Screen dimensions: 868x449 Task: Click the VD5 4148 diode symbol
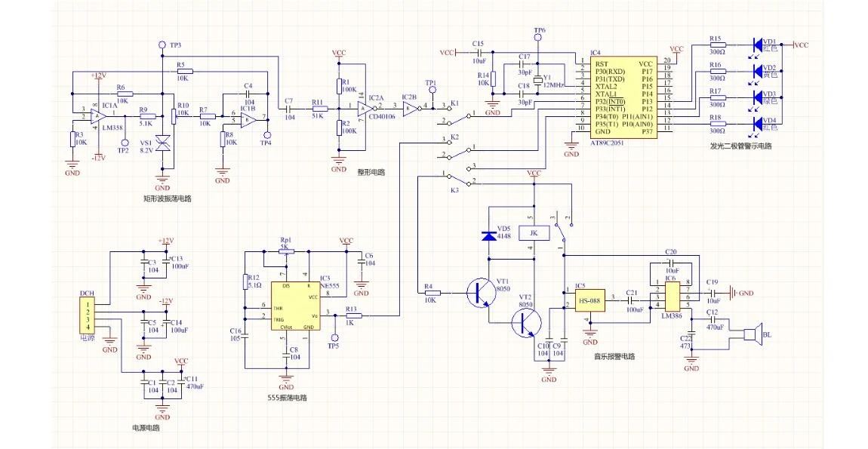(x=488, y=235)
